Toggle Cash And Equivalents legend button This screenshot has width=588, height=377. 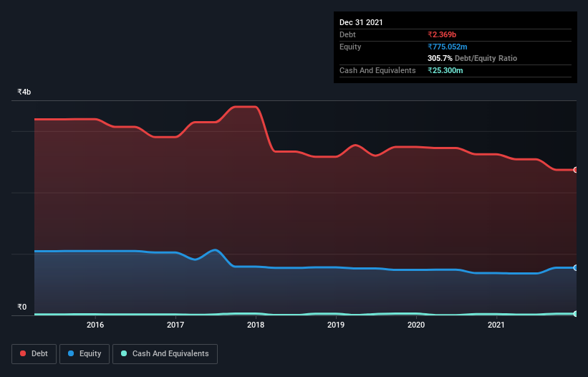(x=165, y=354)
